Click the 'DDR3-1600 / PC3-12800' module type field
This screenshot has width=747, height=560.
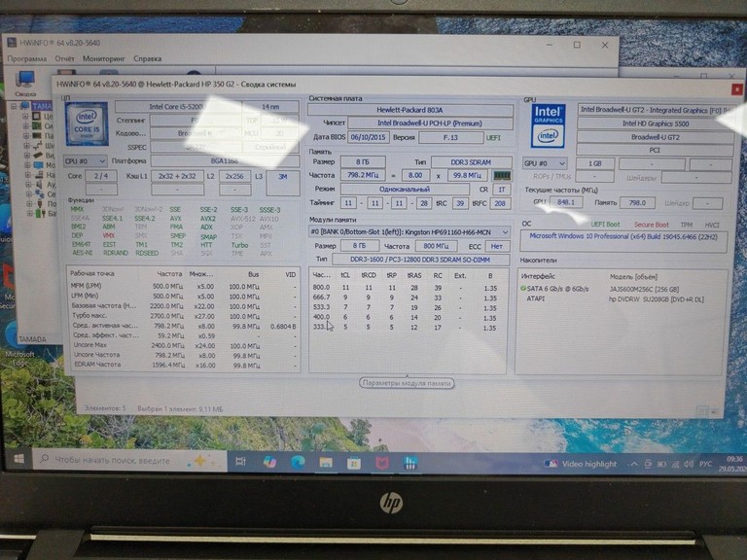(420, 260)
